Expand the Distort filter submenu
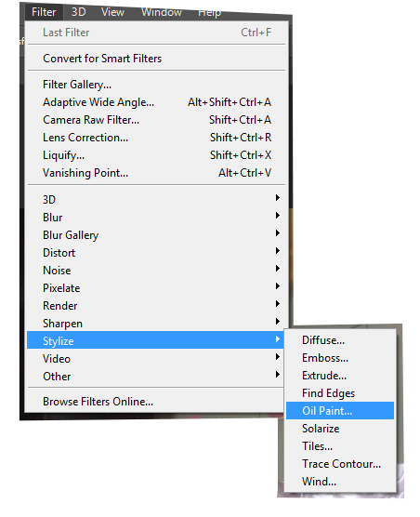This screenshot has height=517, width=420. pos(155,253)
